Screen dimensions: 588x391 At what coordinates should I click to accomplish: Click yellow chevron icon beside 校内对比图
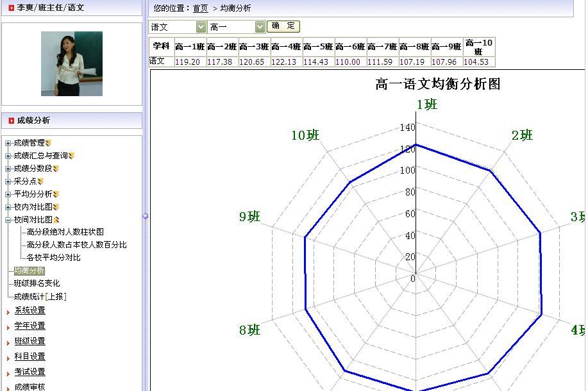coord(56,207)
